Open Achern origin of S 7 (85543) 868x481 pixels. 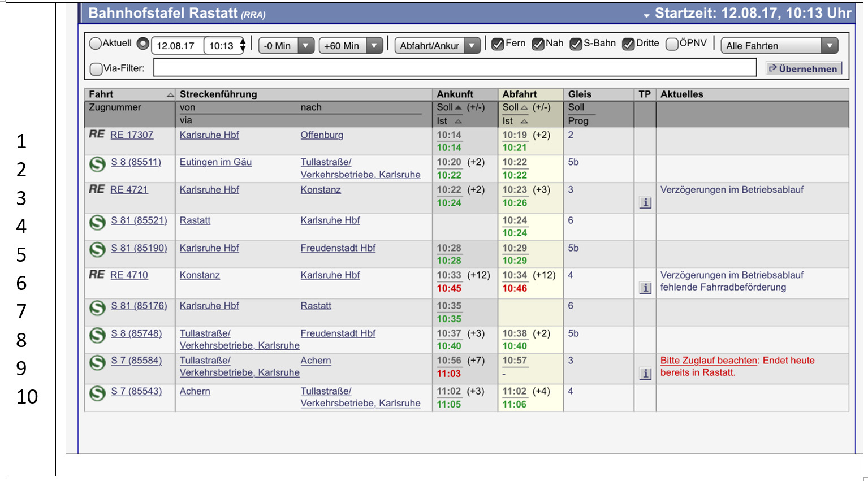click(195, 391)
